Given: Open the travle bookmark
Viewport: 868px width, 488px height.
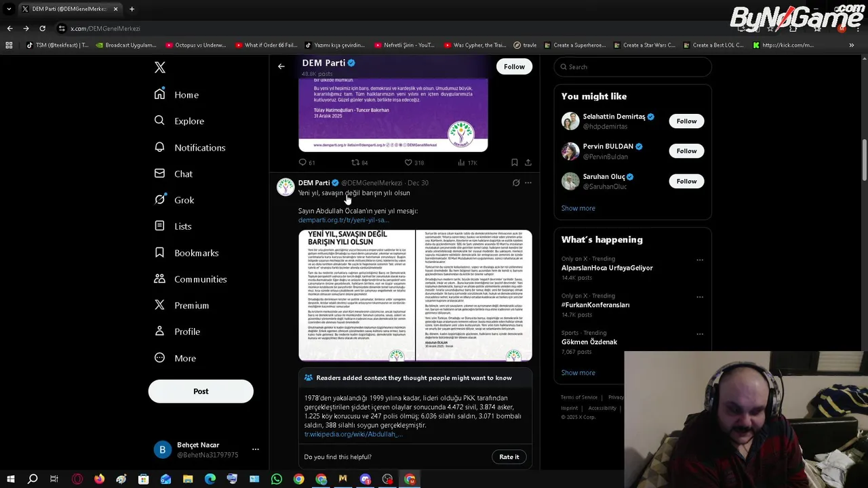Looking at the screenshot, I should (525, 45).
